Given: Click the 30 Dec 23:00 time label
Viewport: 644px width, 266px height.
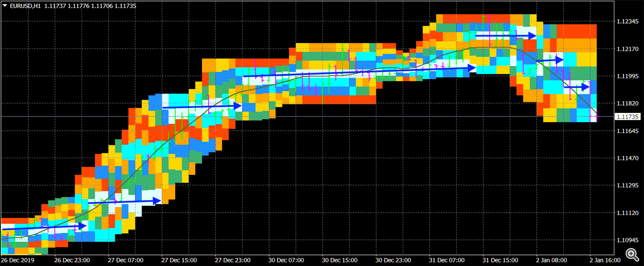Looking at the screenshot, I should [394, 260].
